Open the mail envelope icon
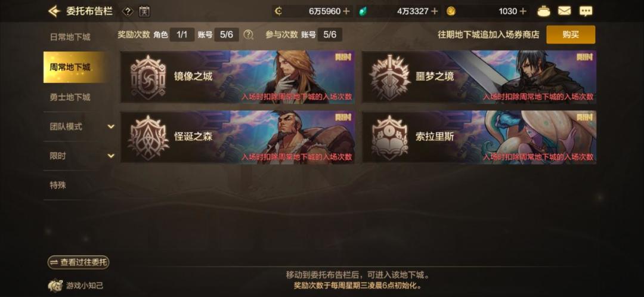Screen dimensions: 644x297 [x=565, y=11]
